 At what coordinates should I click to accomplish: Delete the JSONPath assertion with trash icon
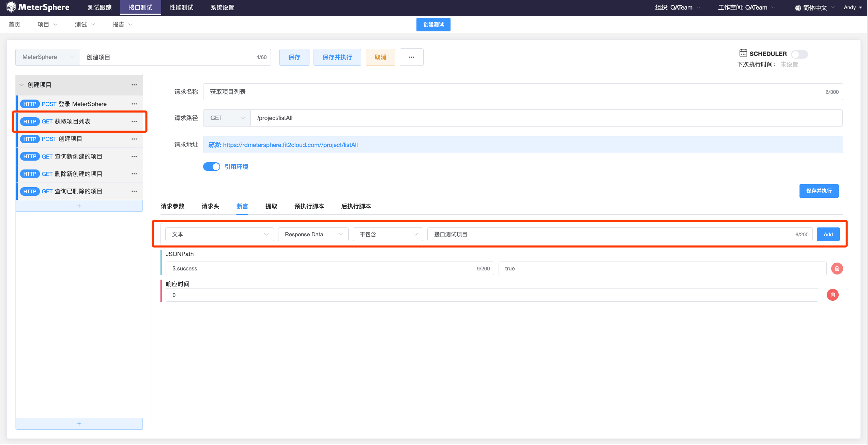coord(837,268)
